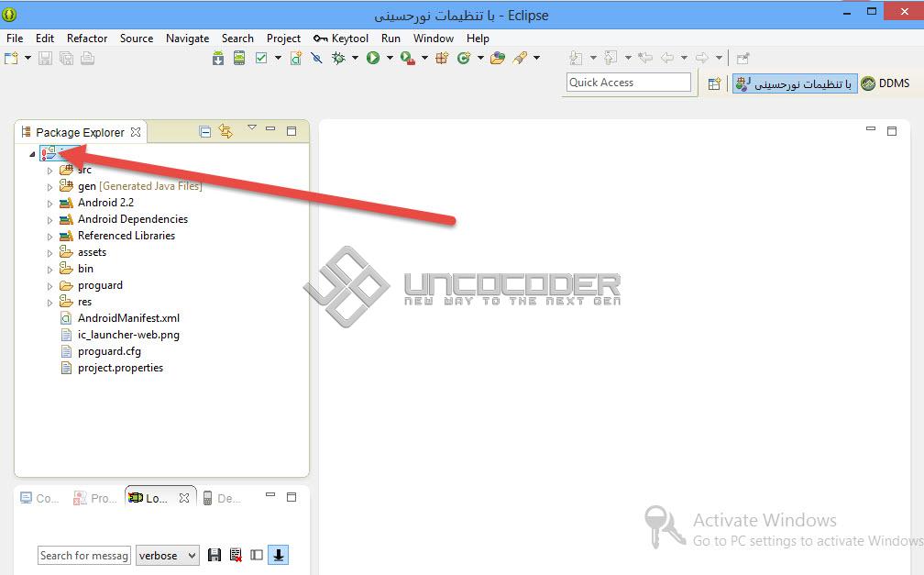924x575 pixels.
Task: Click the Search flashlight toolbar icon
Action: click(x=520, y=58)
